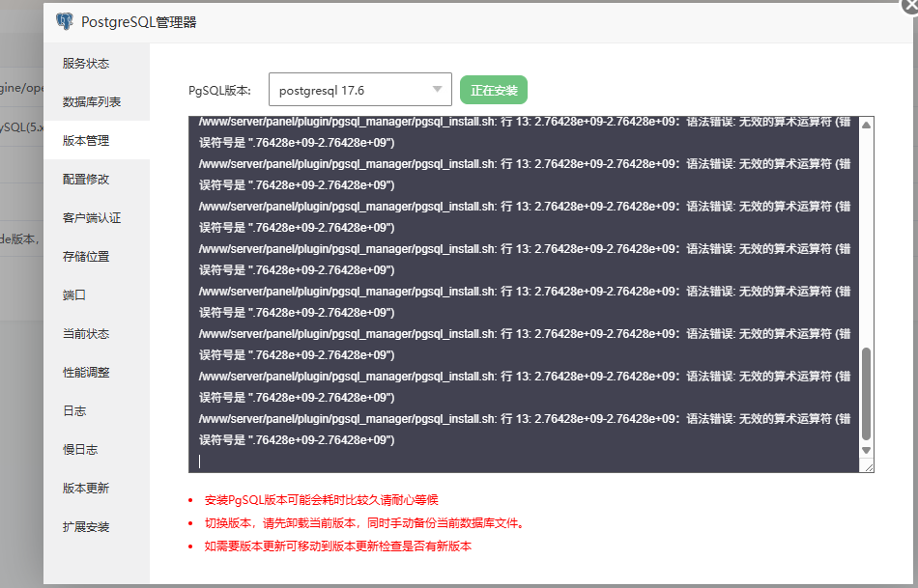Go to the 客户端认证 tab
This screenshot has height=588, width=918.
tap(97, 217)
